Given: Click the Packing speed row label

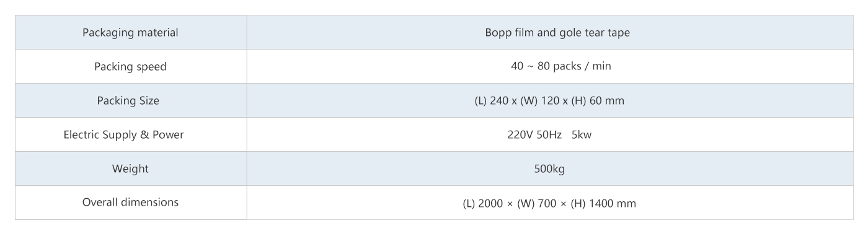Looking at the screenshot, I should [x=131, y=66].
